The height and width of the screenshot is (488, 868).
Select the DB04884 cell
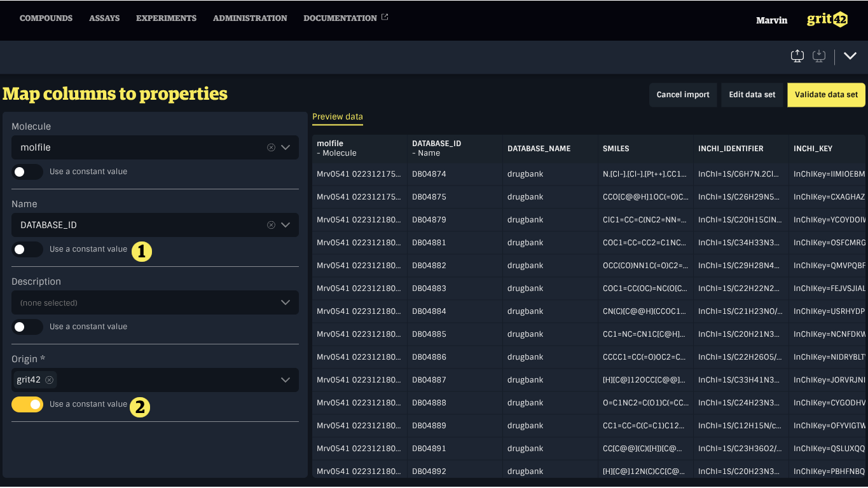455,311
